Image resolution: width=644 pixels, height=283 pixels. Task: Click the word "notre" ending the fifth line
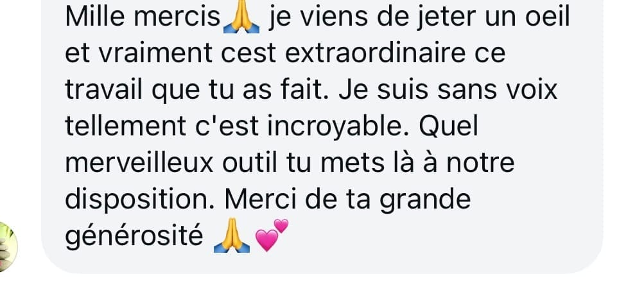pyautogui.click(x=480, y=163)
